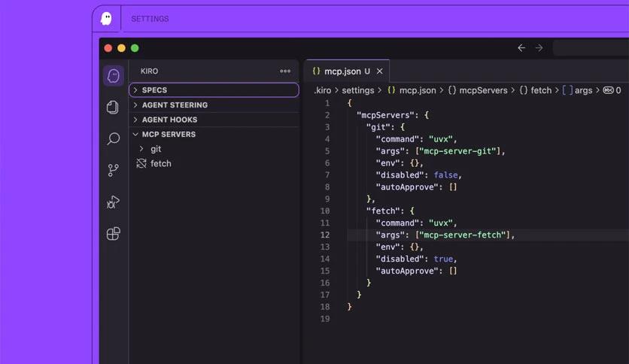Image resolution: width=629 pixels, height=364 pixels.
Task: Click the braces icon on the mcp.json tab
Action: 316,71
